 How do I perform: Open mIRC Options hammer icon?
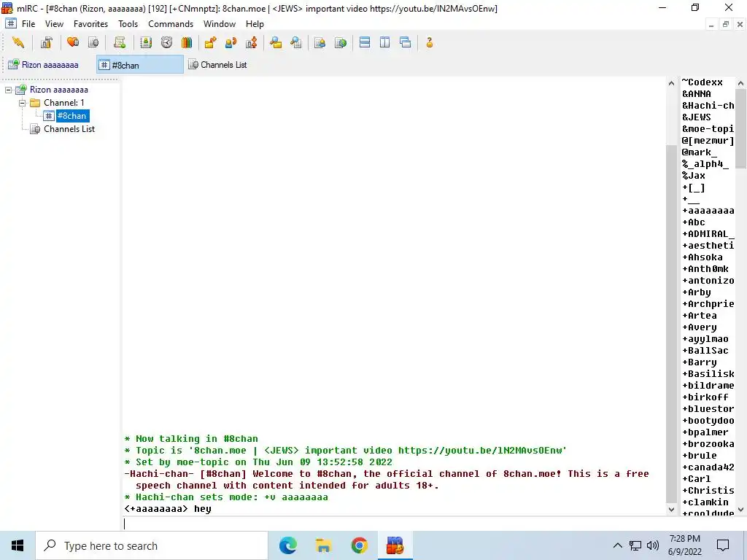[x=46, y=42]
